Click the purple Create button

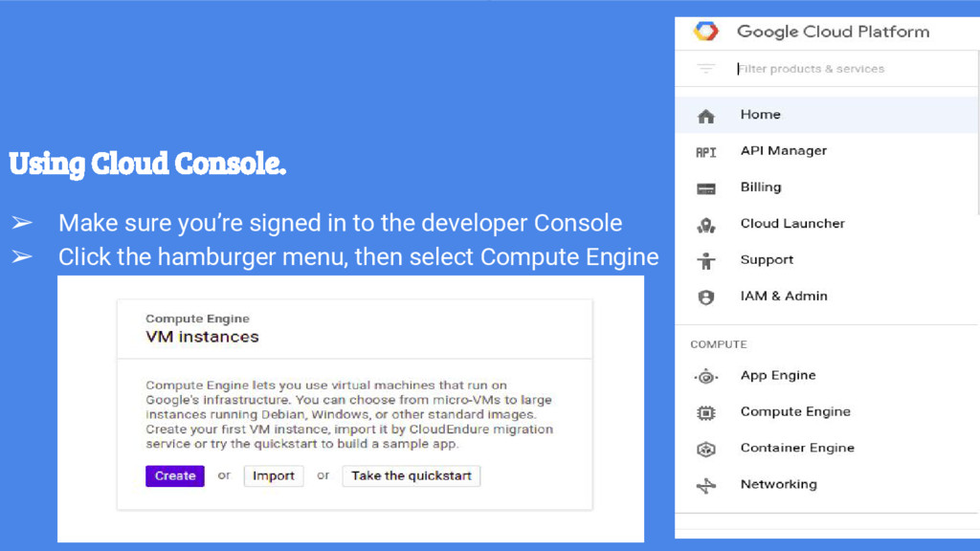tap(175, 476)
